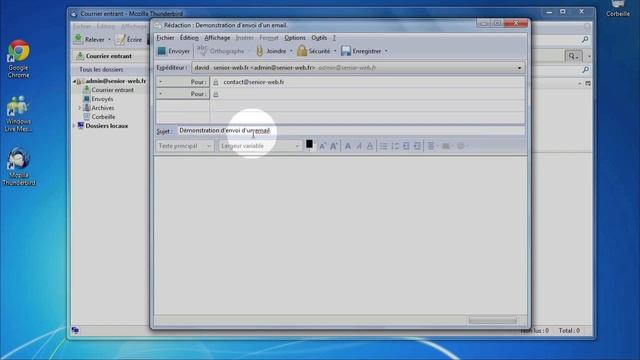Click the Orthographe spell check icon
Screen dimensions: 640x360
(202, 51)
